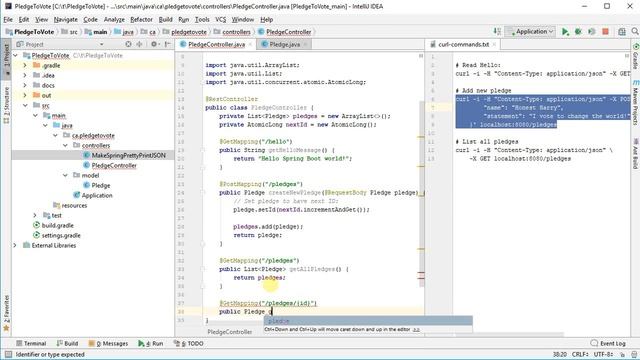This screenshot has height=360, width=640.
Task: Close the curl-commands.txt tab
Action: pyautogui.click(x=494, y=44)
